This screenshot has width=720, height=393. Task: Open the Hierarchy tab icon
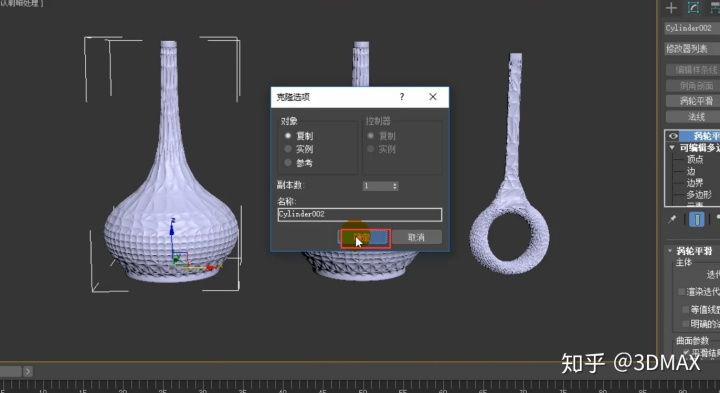coord(714,8)
